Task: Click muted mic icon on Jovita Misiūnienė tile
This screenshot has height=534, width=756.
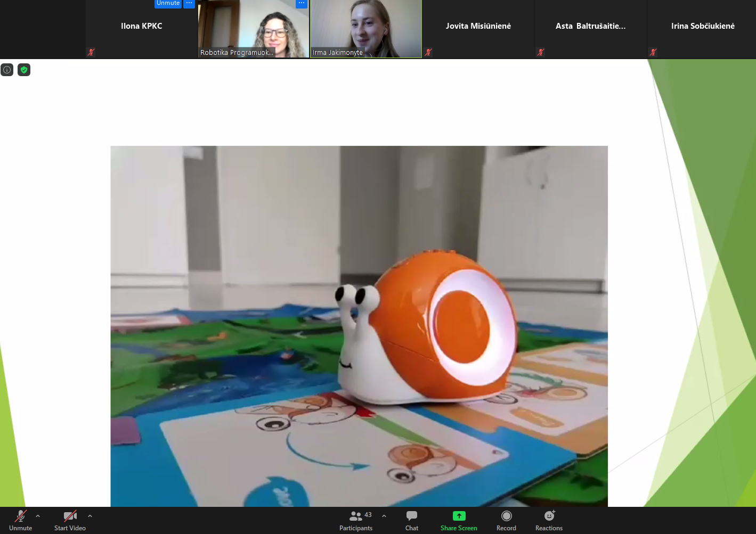Action: (x=428, y=52)
